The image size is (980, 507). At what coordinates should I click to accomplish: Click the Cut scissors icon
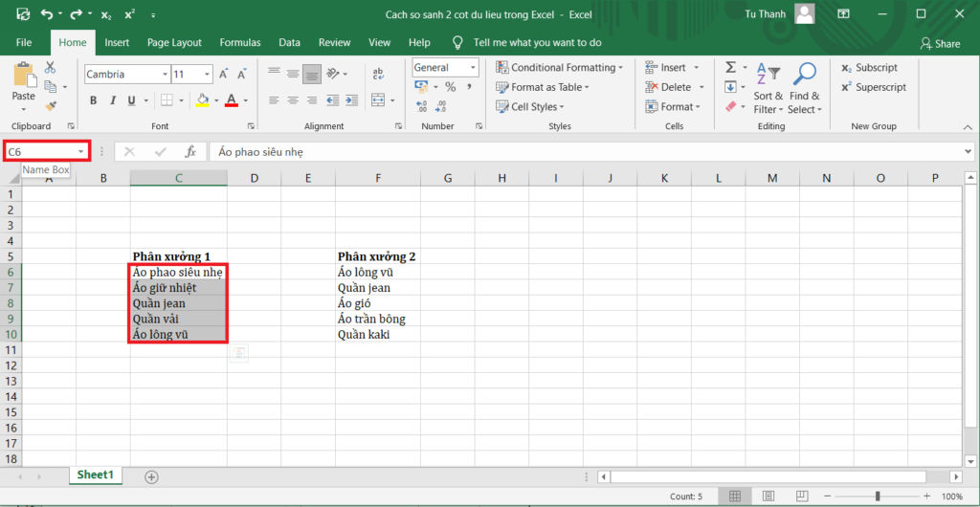pos(50,68)
